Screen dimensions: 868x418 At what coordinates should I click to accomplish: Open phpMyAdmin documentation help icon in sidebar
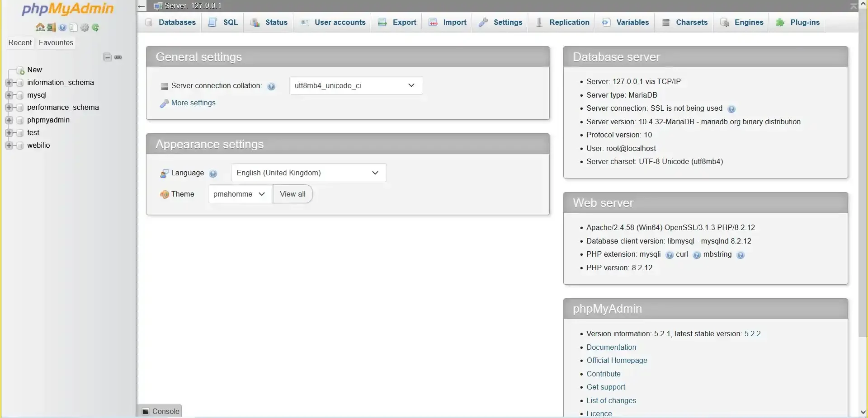(x=62, y=28)
